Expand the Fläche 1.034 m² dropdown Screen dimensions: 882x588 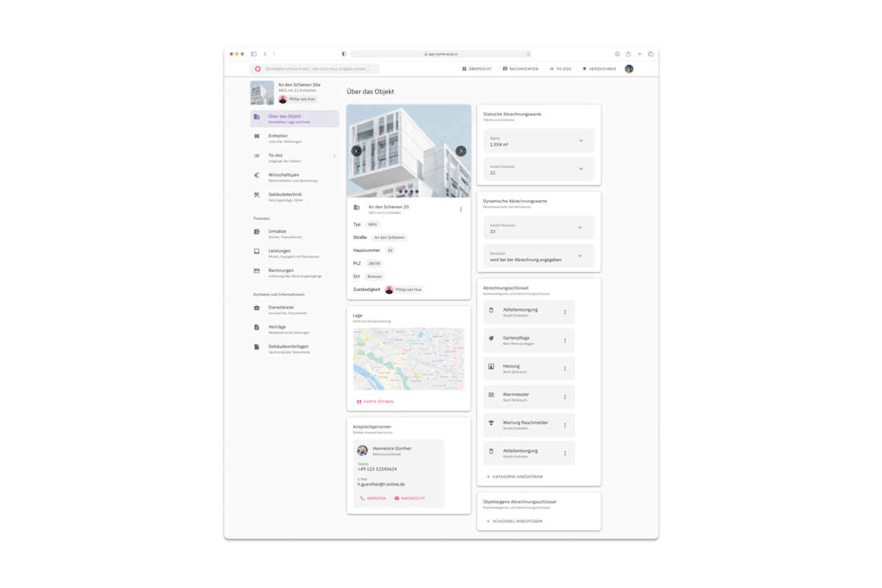[x=539, y=140]
